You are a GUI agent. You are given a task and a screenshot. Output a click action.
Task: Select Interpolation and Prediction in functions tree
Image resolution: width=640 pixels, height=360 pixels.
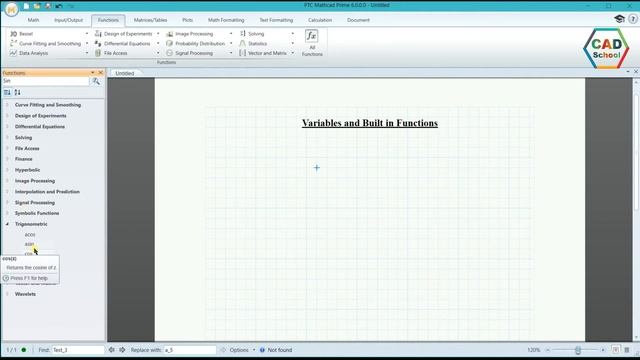pyautogui.click(x=47, y=191)
